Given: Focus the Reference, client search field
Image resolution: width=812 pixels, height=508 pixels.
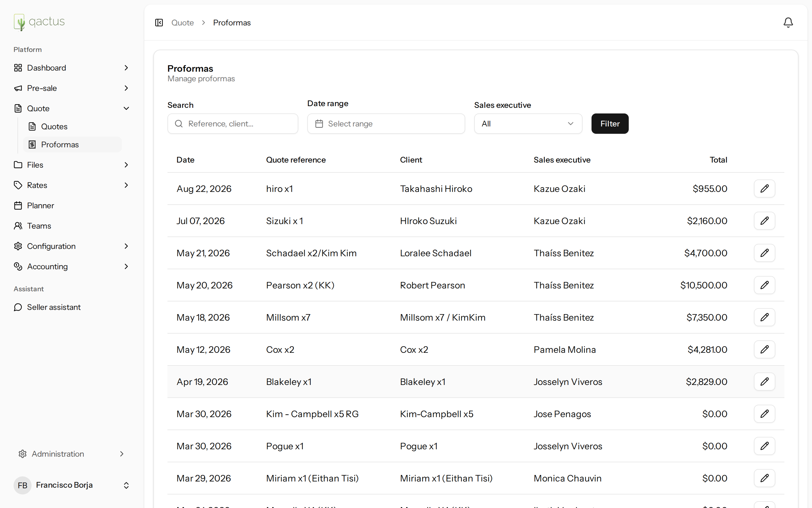Looking at the screenshot, I should (x=233, y=124).
